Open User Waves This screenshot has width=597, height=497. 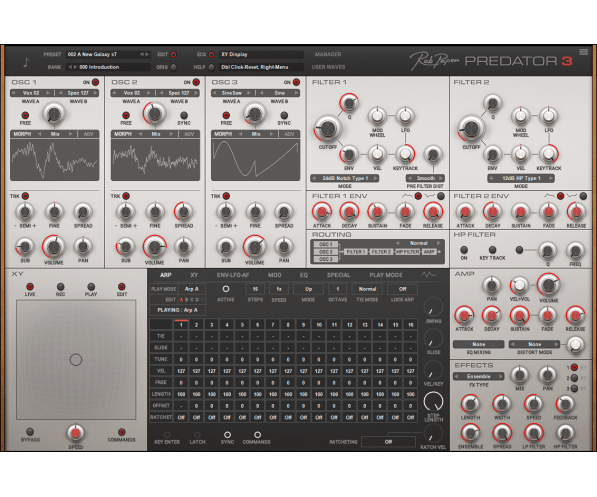[x=328, y=67]
